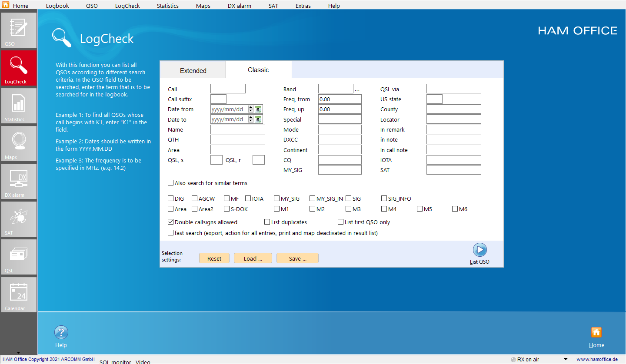The height and width of the screenshot is (364, 626).
Task: Click the Home link at bottom right
Action: tap(596, 345)
